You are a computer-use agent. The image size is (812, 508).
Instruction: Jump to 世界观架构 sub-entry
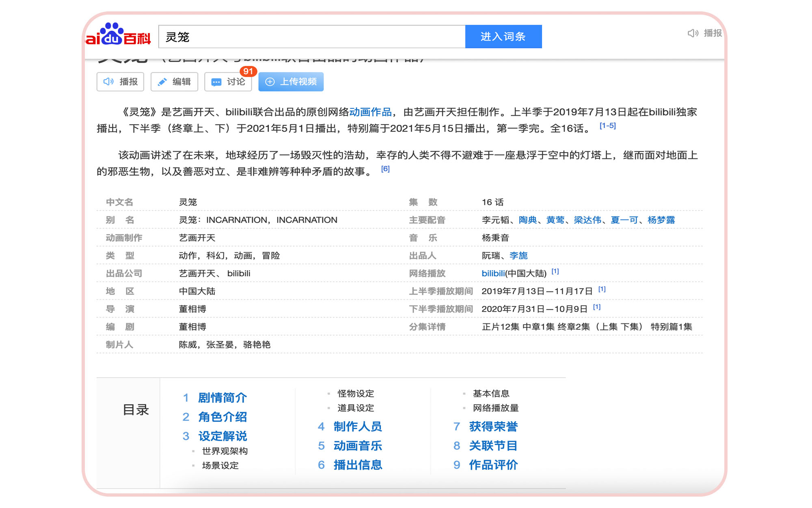coord(225,451)
